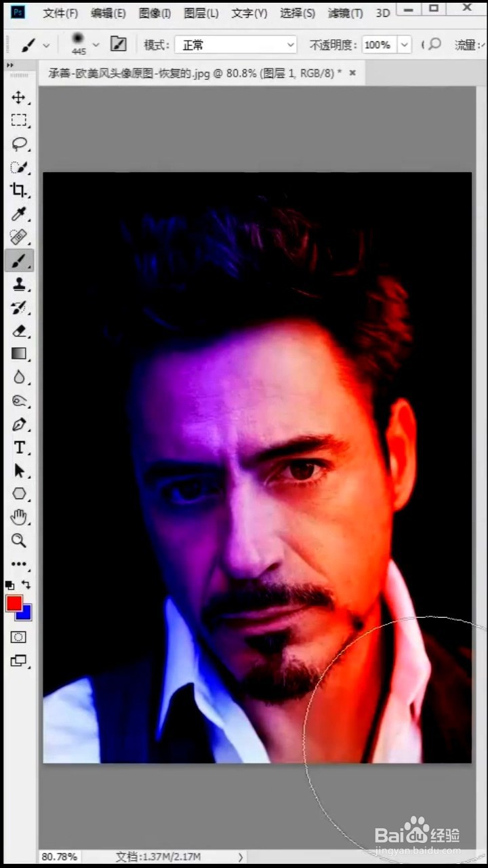The width and height of the screenshot is (488, 868).
Task: Toggle Quick Mask mode
Action: (x=19, y=637)
